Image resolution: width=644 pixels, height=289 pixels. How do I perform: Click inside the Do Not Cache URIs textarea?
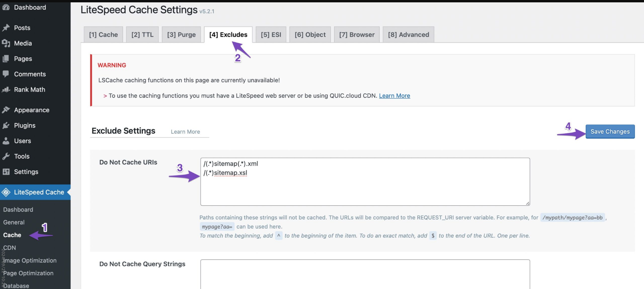[x=365, y=182]
